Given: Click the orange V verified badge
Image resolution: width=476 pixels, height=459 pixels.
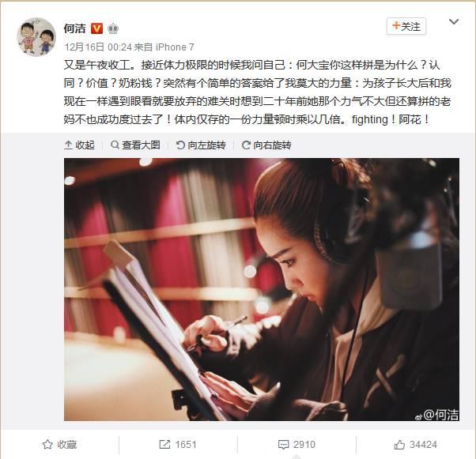Looking at the screenshot, I should click(96, 28).
